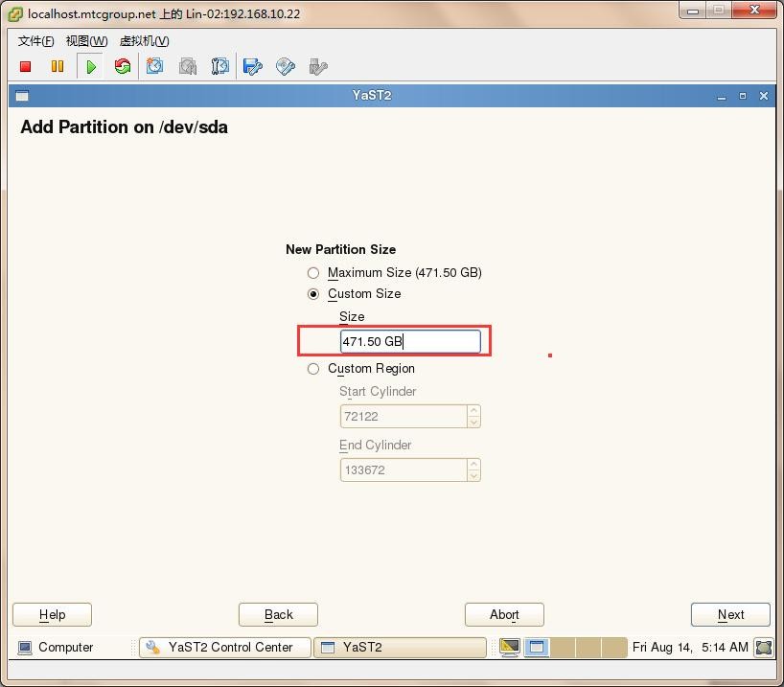Click the Start Cylinder up arrow
Screen dimensions: 784x687
[x=473, y=411]
